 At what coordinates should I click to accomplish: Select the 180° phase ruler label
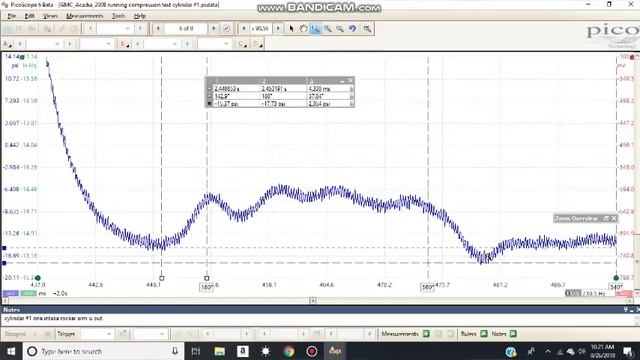pyautogui.click(x=207, y=287)
